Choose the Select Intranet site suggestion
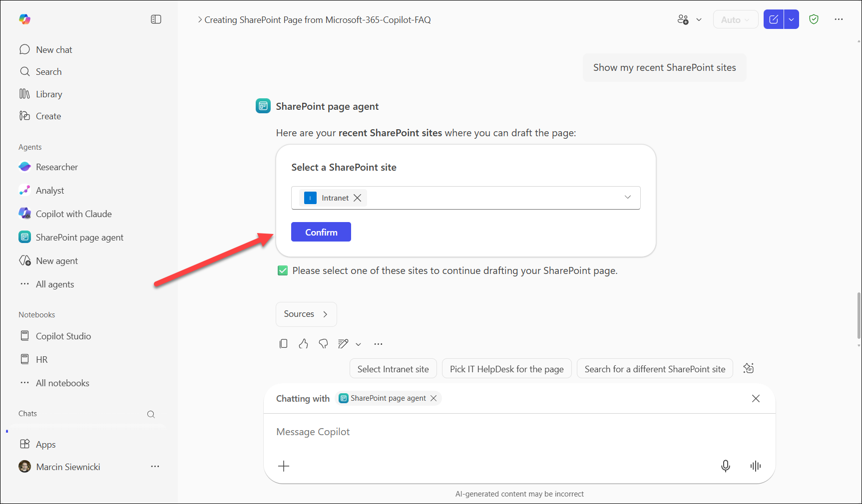Viewport: 862px width, 504px height. point(393,369)
